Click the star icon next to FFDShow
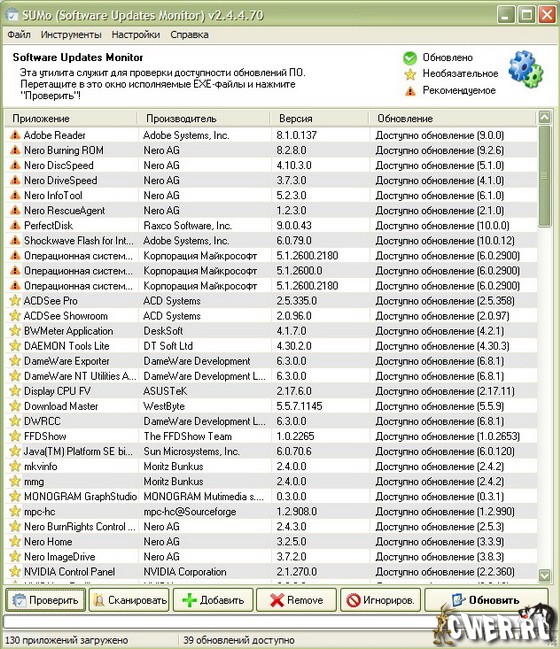 (x=15, y=436)
